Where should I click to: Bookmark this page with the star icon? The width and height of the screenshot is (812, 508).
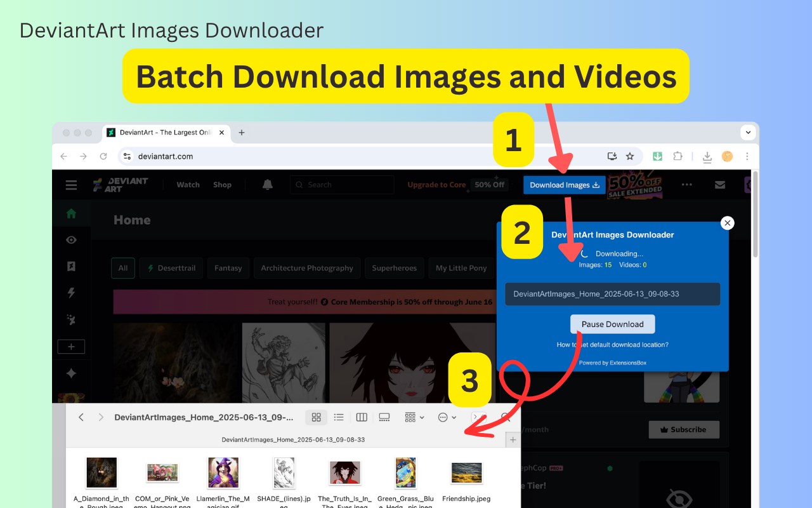630,156
